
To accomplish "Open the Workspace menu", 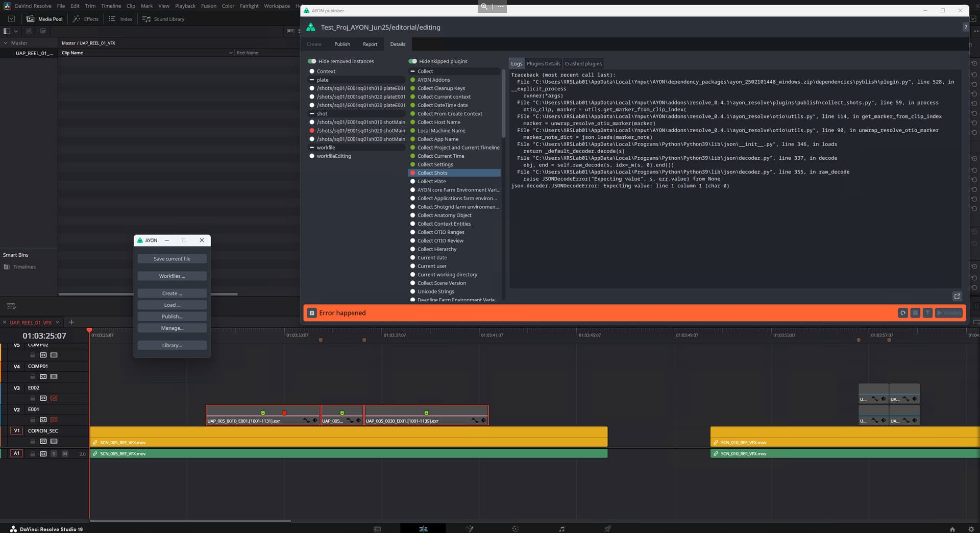I will [277, 6].
